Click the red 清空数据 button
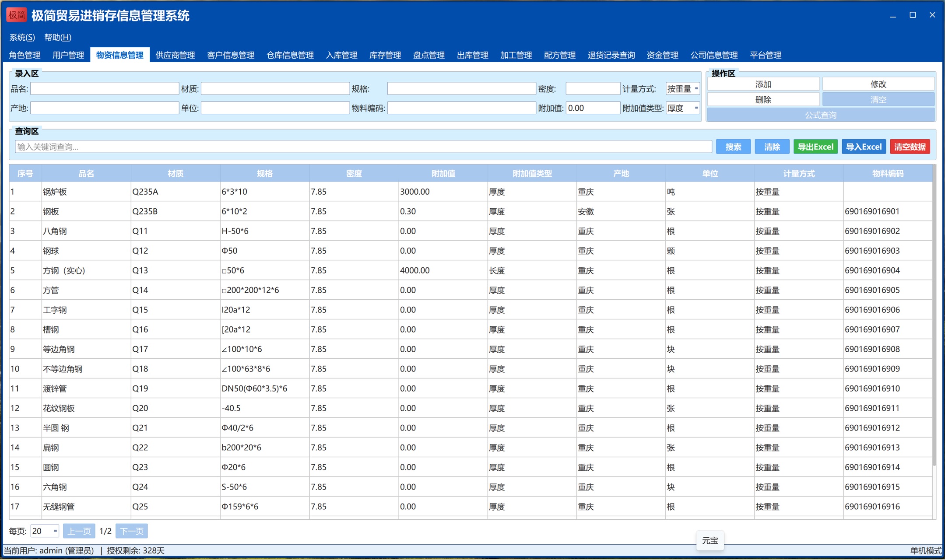Viewport: 945px width, 560px height. tap(910, 147)
